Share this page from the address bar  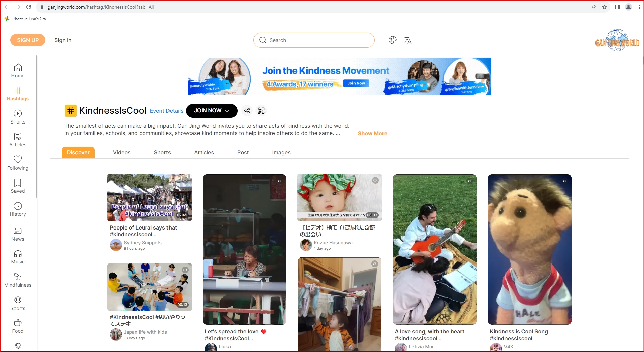[x=593, y=7]
